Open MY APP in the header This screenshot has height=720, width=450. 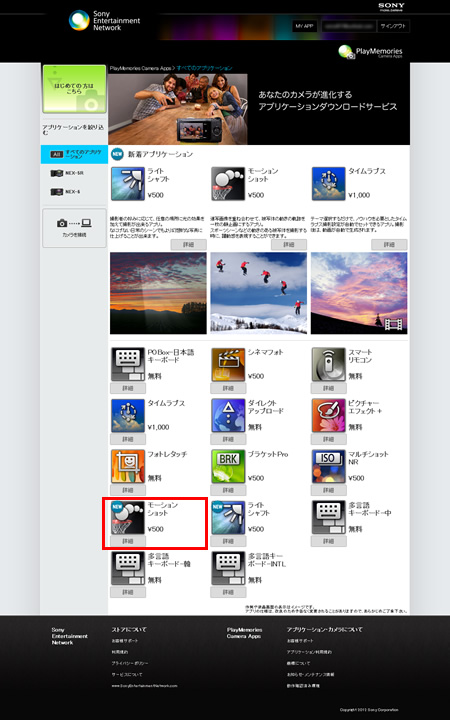304,26
